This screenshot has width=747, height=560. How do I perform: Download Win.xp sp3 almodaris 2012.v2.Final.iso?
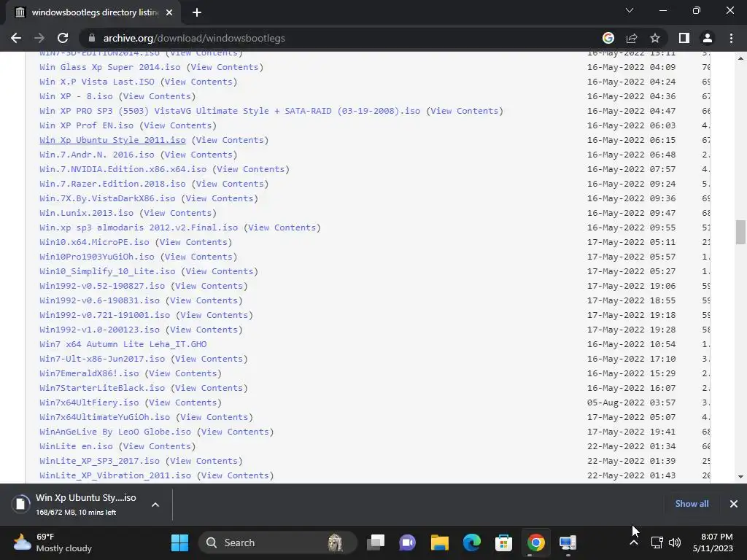(139, 227)
